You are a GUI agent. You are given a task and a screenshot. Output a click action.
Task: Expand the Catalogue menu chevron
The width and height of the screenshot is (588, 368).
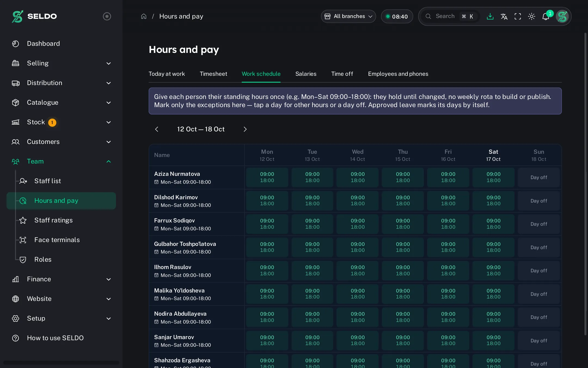click(x=109, y=102)
